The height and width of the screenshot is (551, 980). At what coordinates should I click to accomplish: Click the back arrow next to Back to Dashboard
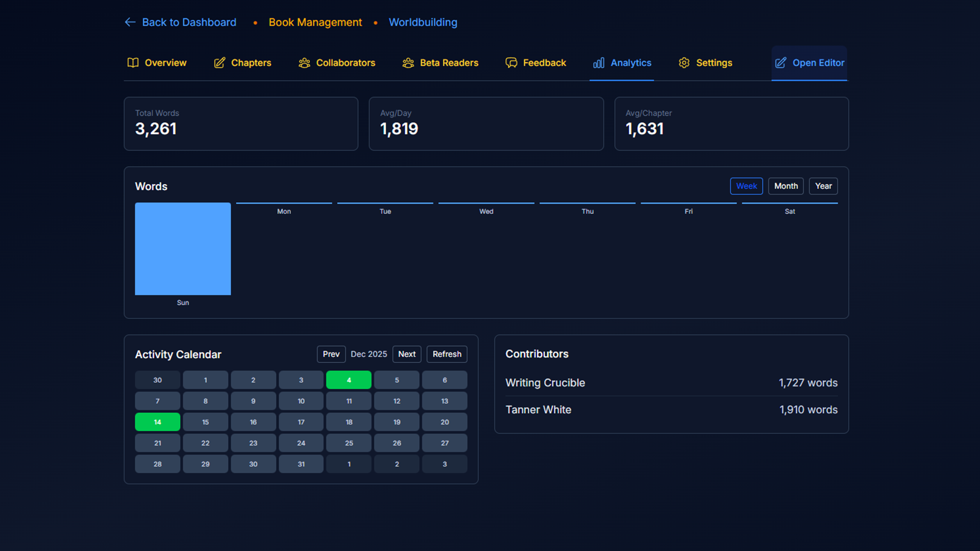130,22
